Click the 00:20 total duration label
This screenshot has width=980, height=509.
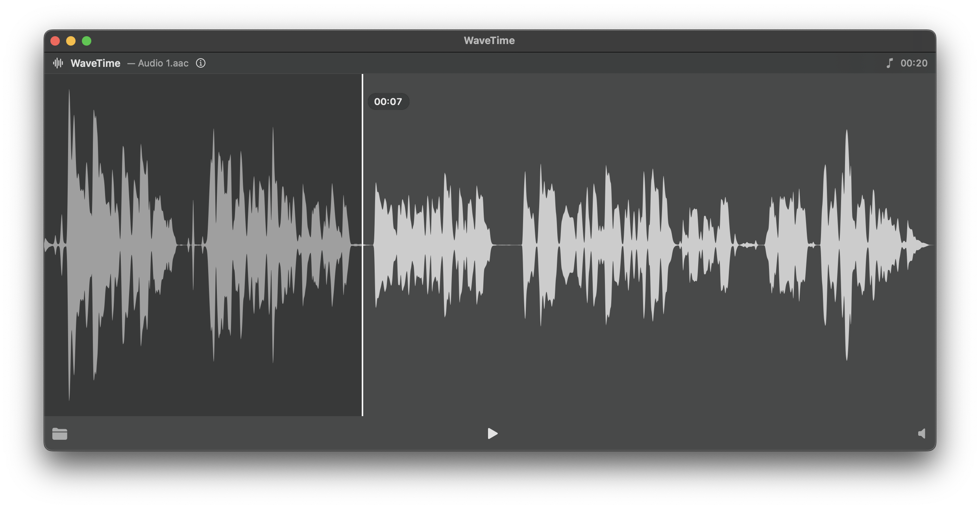914,63
